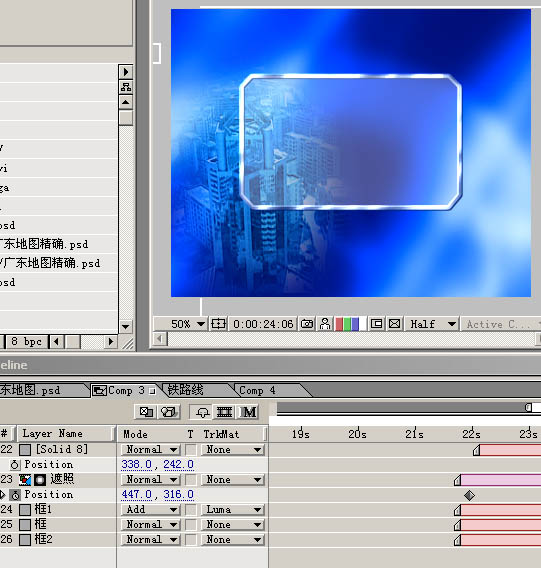The image size is (541, 568).
Task: Open Mode dropdown for Solid 8 layer
Action: click(x=150, y=450)
